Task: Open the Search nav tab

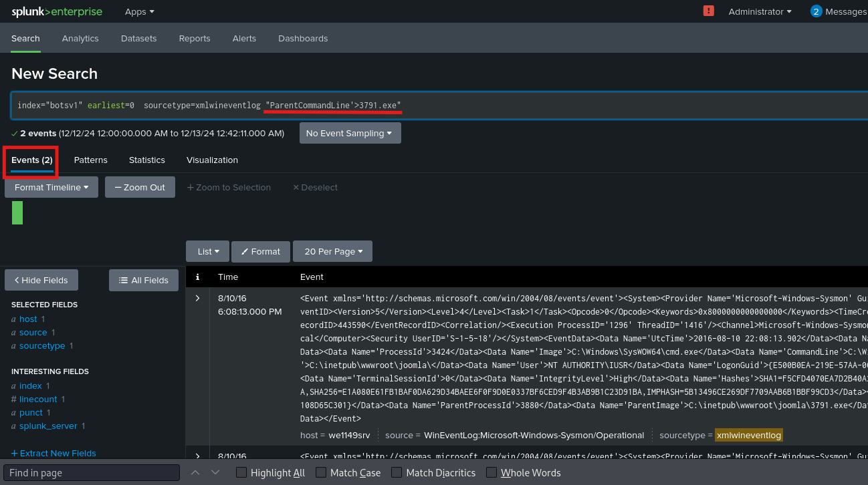Action: [x=25, y=38]
